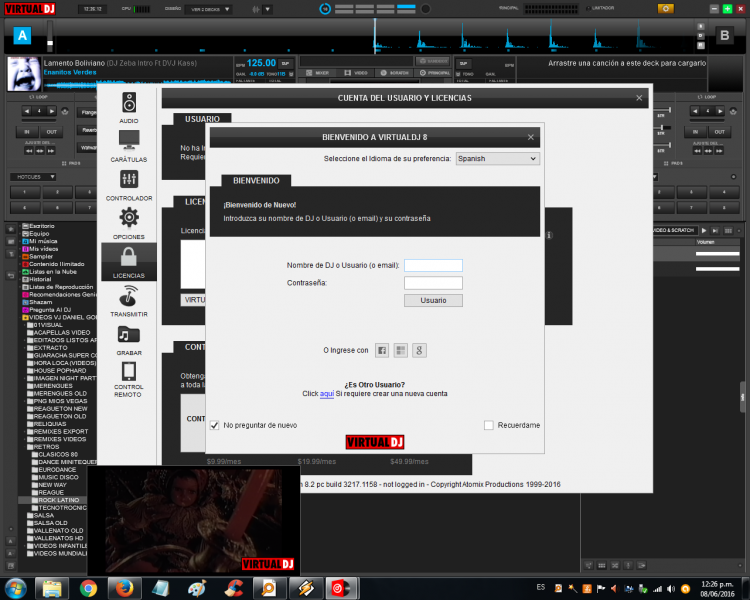The width and height of the screenshot is (750, 600).
Task: Open the Transmitir broadcast section
Action: [x=129, y=300]
